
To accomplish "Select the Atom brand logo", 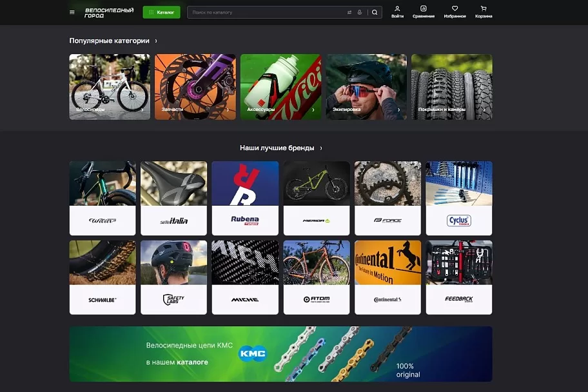I will pyautogui.click(x=317, y=300).
